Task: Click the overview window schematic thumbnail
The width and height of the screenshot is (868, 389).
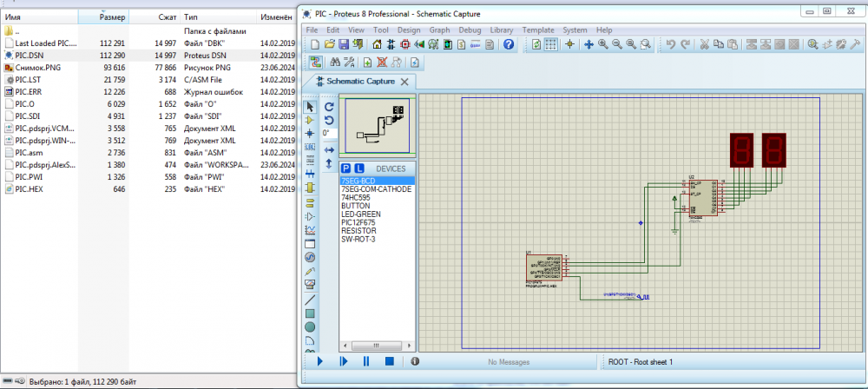Action: point(378,126)
